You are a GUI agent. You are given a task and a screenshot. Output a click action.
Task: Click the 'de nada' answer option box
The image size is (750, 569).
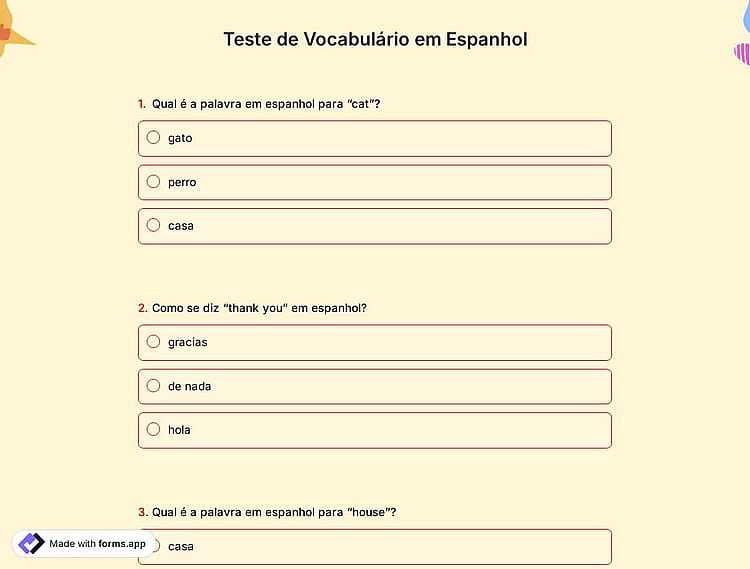(375, 386)
